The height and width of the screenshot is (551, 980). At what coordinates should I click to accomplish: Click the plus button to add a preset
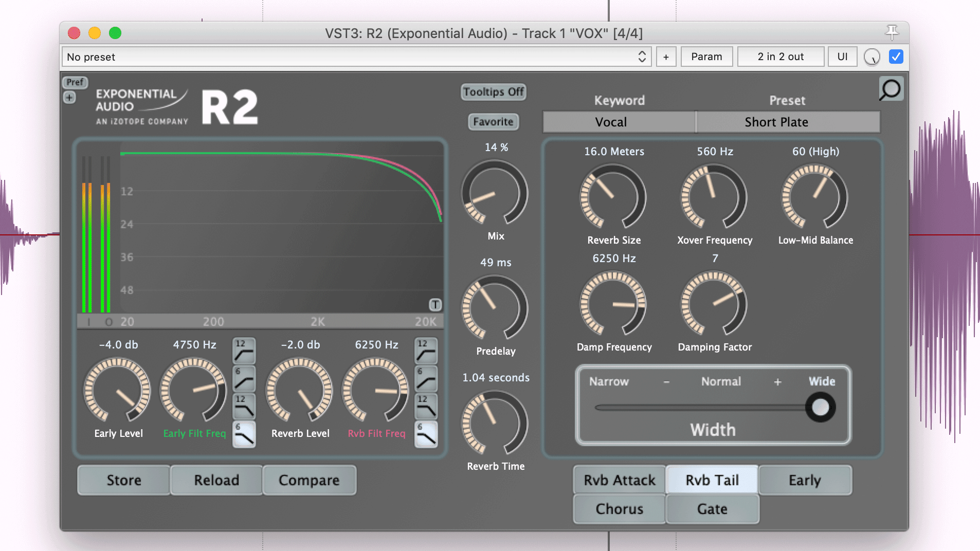(666, 57)
